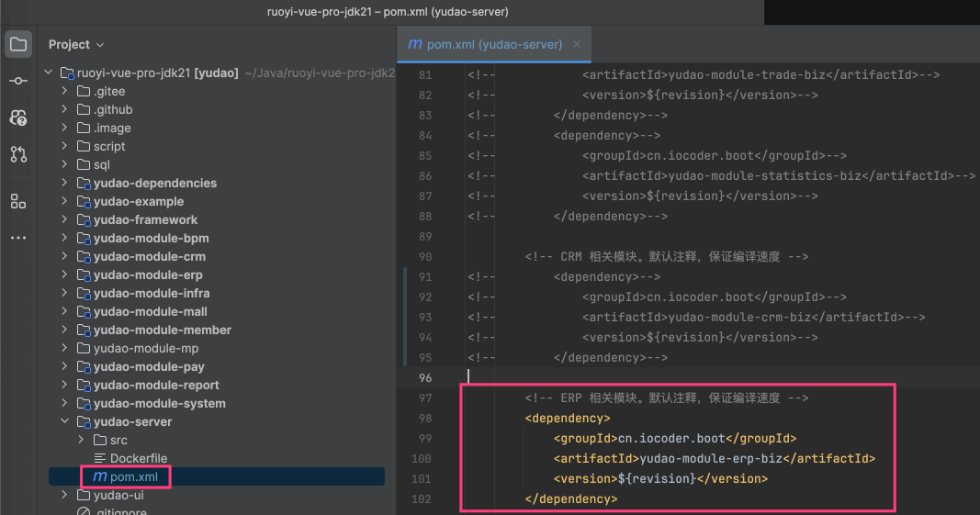Collapse the yudao-server module
Viewport: 980px width, 515px height.
pyautogui.click(x=64, y=422)
